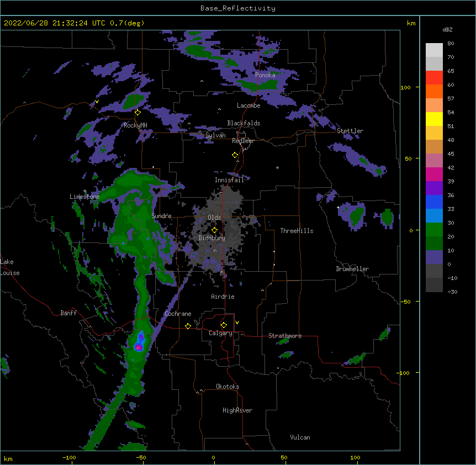This screenshot has width=476, height=465.
Task: Click the Limestone label
Action: pyautogui.click(x=84, y=197)
